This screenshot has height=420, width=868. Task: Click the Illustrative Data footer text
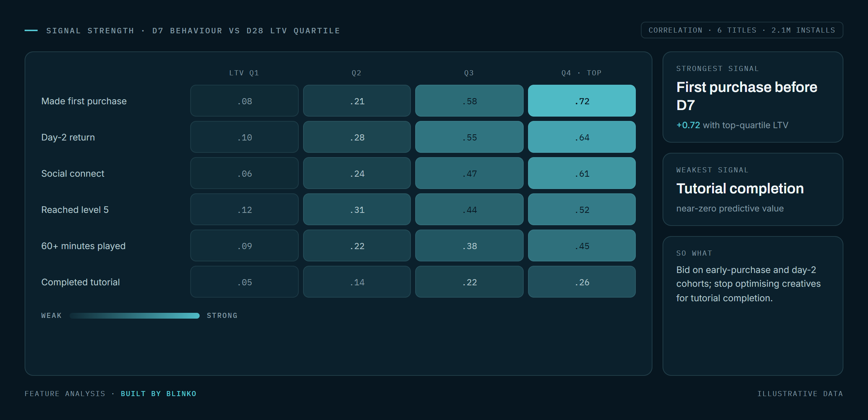coord(800,394)
